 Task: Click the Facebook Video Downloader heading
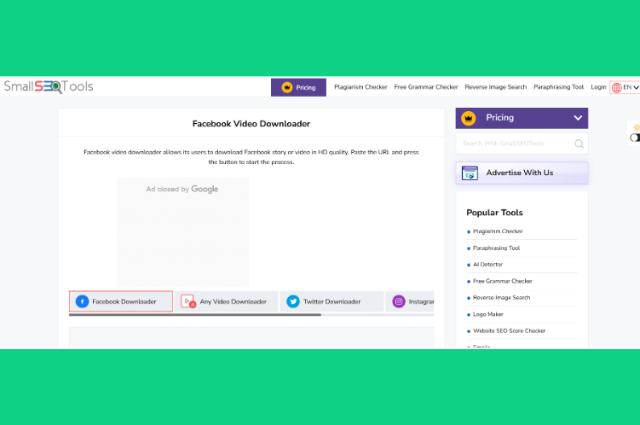pyautogui.click(x=251, y=124)
